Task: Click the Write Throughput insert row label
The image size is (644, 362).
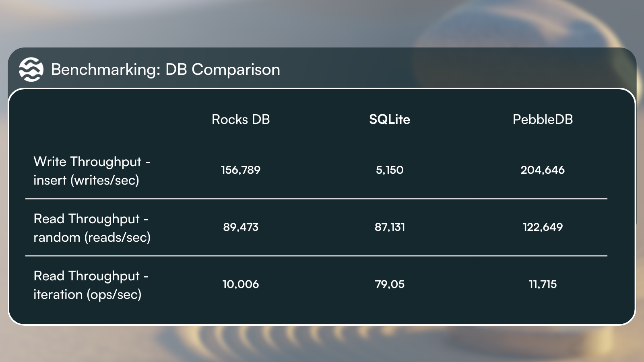Action: 92,171
